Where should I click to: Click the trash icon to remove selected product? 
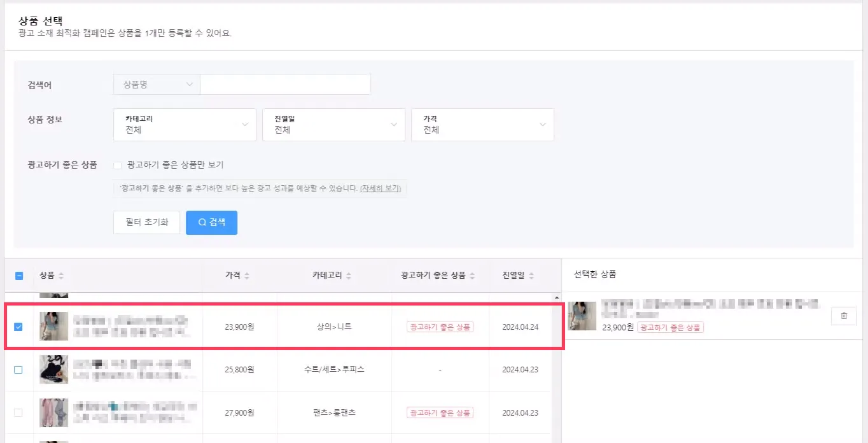(844, 316)
